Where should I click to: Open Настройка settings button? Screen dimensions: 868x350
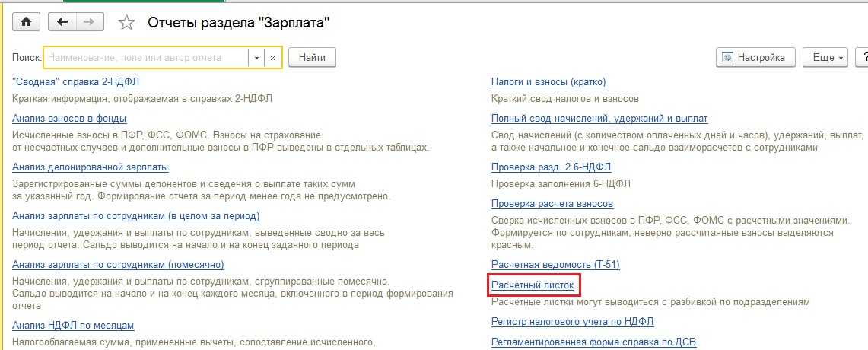tap(755, 57)
